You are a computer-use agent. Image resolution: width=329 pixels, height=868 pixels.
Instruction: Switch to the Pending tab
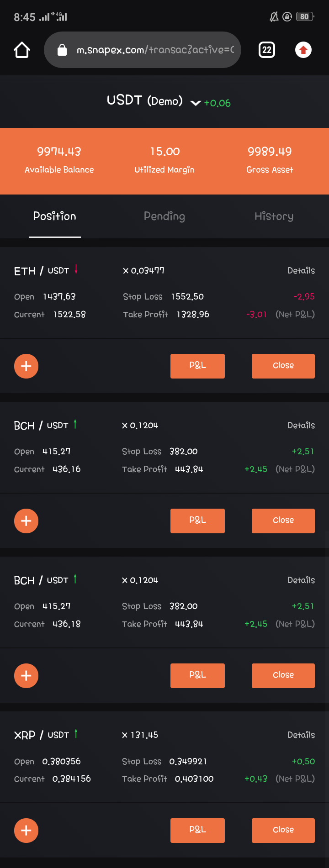click(x=164, y=216)
